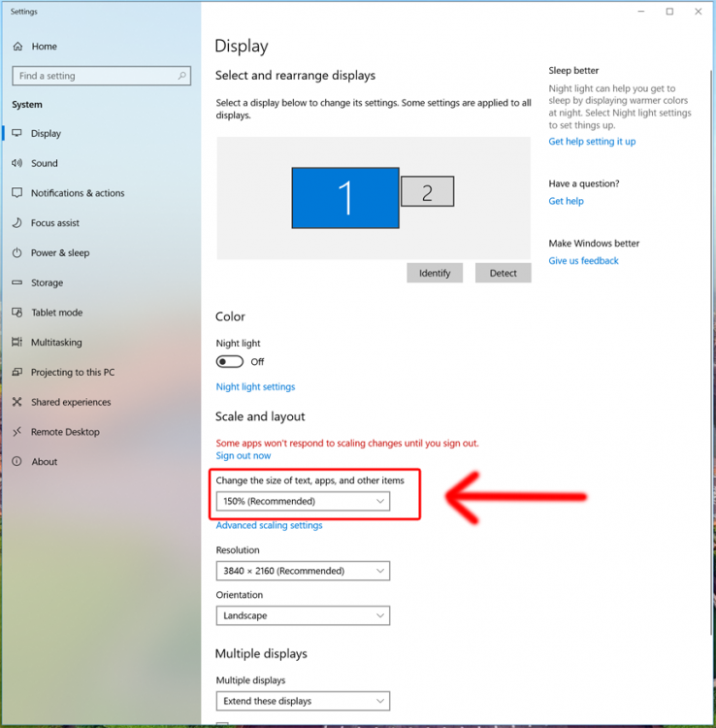The width and height of the screenshot is (716, 728).
Task: Click the Multitasking icon
Action: pos(17,343)
